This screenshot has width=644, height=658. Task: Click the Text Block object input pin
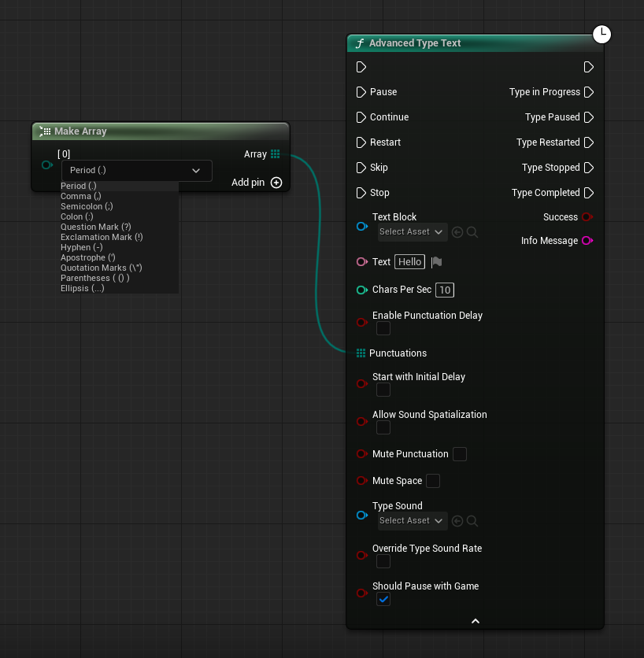tap(362, 227)
